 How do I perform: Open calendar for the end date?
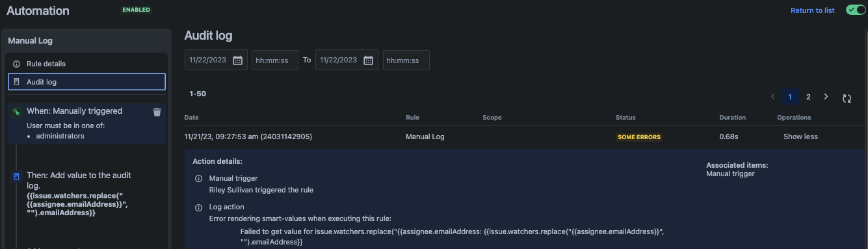tap(369, 60)
